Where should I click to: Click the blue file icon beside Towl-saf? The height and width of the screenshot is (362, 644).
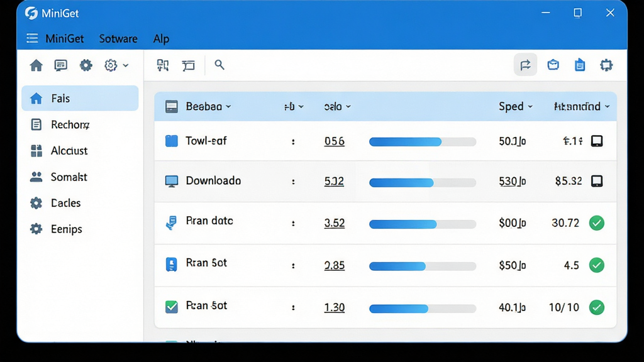coord(172,141)
